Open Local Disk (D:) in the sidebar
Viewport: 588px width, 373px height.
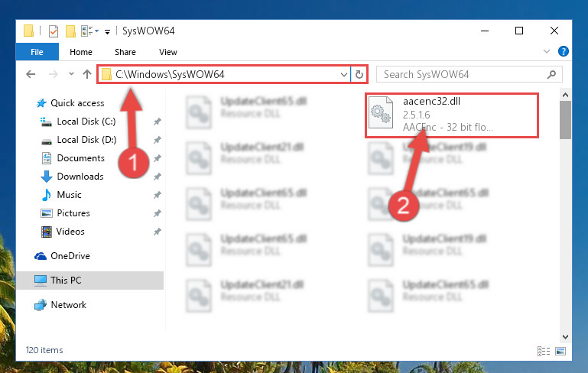[x=86, y=140]
